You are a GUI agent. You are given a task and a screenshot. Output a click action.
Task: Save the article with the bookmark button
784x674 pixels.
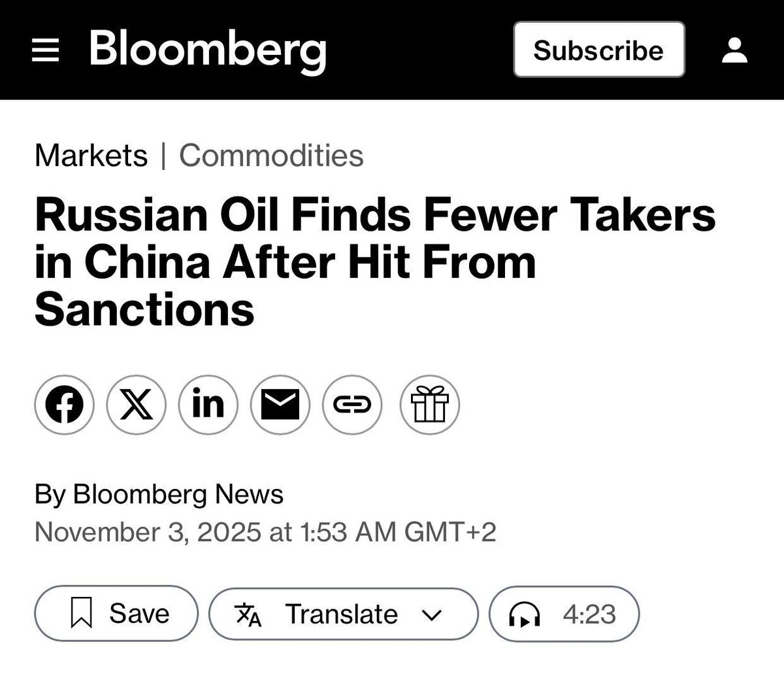[116, 613]
